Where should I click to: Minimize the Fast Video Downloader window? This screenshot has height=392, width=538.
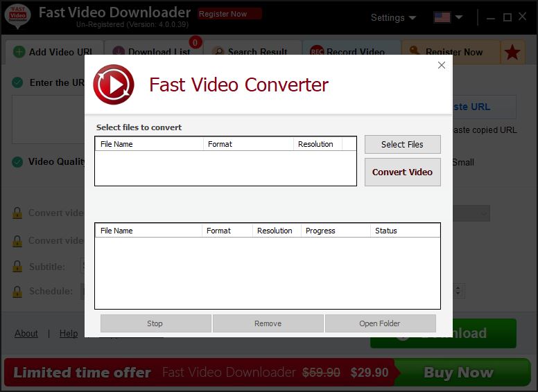(491, 17)
